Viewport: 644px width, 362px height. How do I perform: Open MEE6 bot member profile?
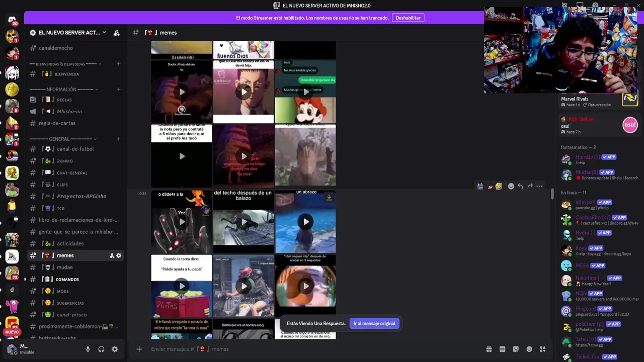[600, 265]
